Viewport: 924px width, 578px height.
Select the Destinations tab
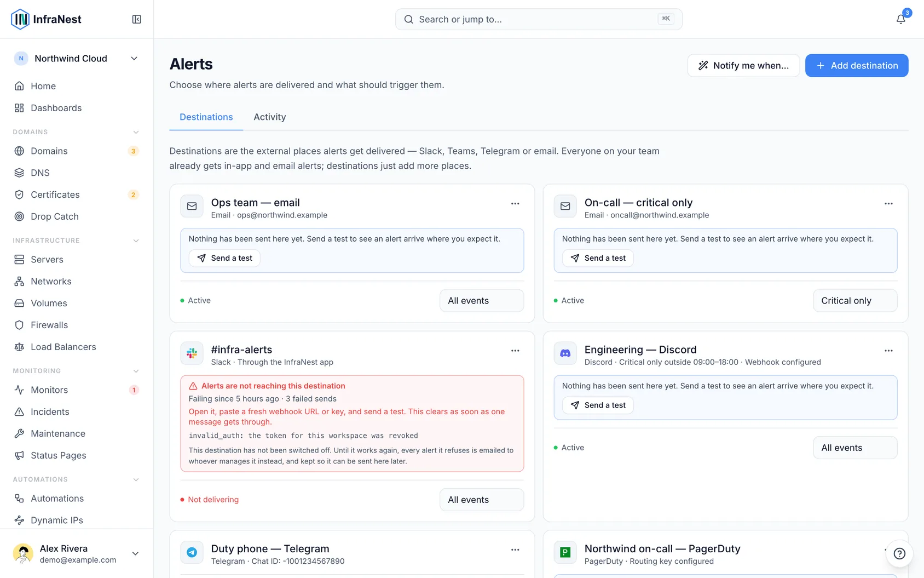click(x=206, y=117)
